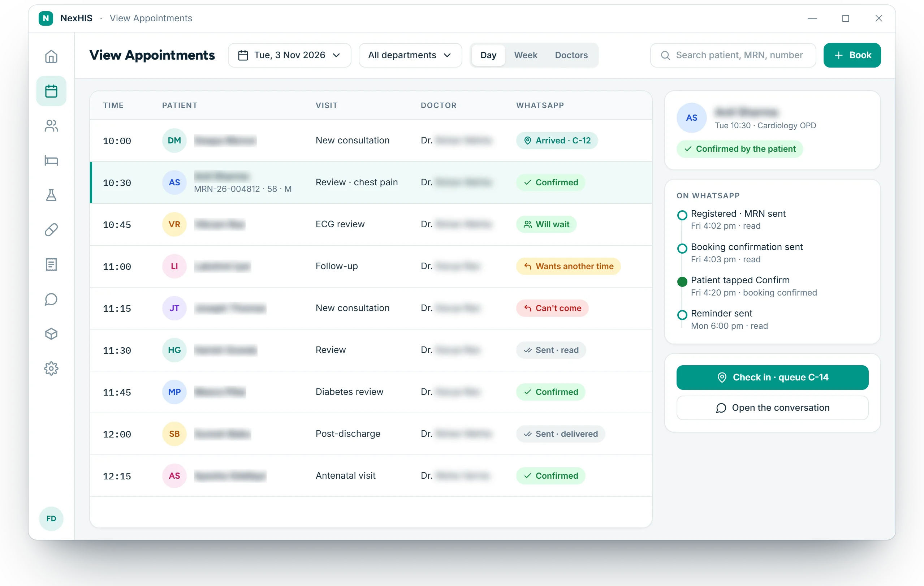Select the 10:45 ECG review row
The image size is (924, 586).
click(371, 224)
